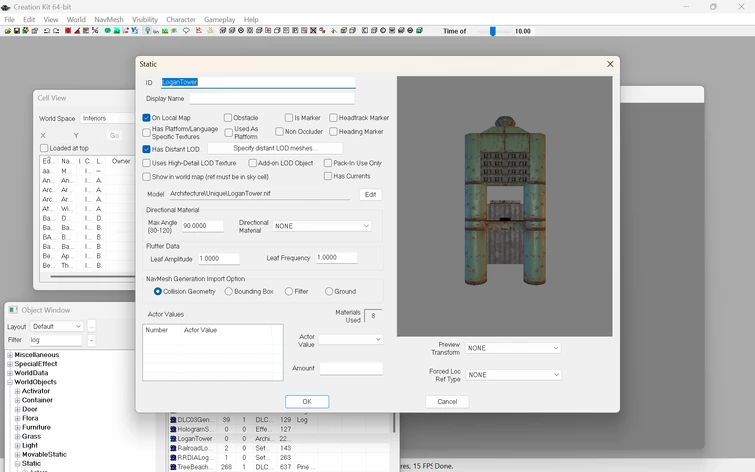Click the Save plugin icon in toolbar
Image resolution: width=755 pixels, height=472 pixels.
coord(15,31)
